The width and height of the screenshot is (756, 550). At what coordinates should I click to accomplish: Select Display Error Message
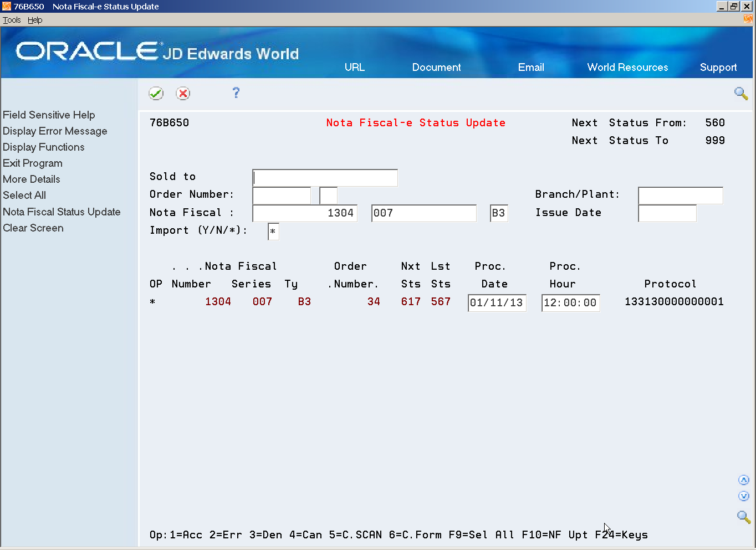55,131
